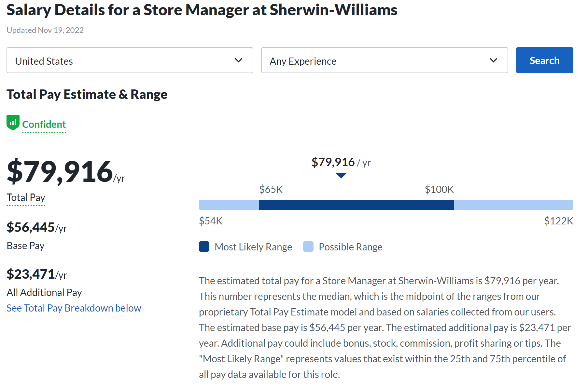
Task: Click the dark blue Most Likely Range swatch
Action: click(x=204, y=247)
